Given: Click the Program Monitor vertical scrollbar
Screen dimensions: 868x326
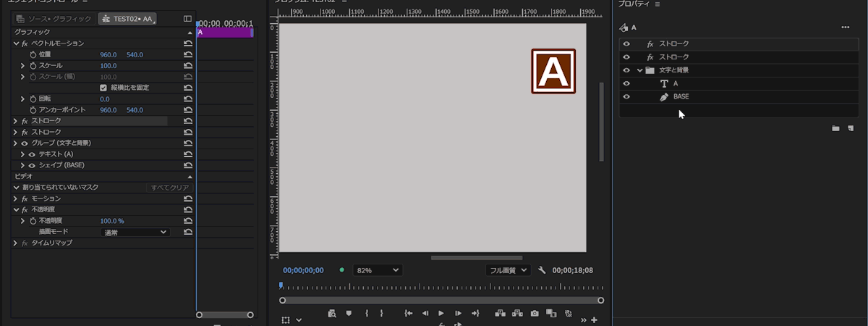Looking at the screenshot, I should pos(600,122).
